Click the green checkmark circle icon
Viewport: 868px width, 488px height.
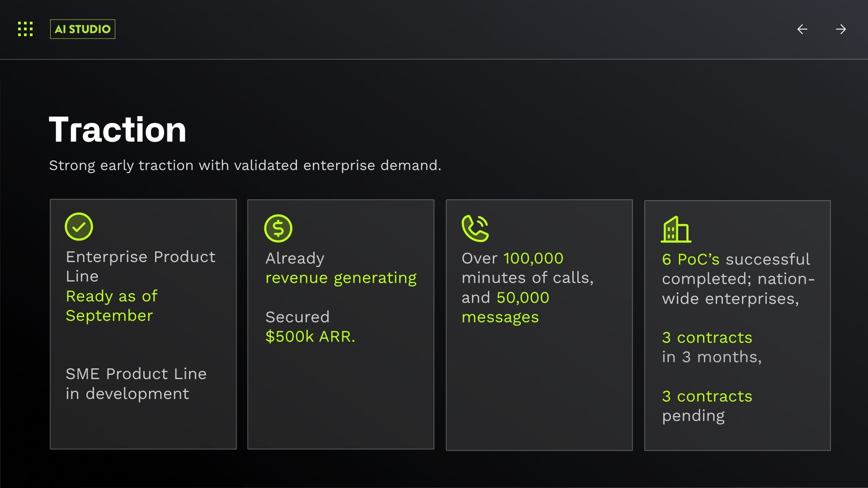79,226
